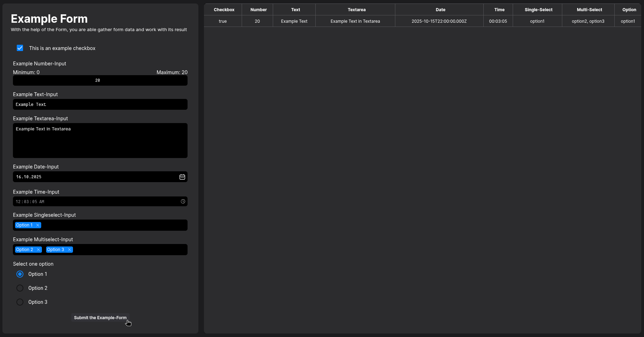The image size is (644, 337).
Task: Click inside the Example Textarea-Input
Action: click(x=100, y=141)
